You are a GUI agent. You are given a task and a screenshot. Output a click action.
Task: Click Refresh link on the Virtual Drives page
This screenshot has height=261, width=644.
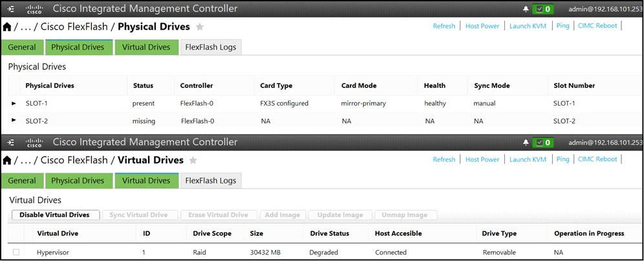[x=444, y=159]
